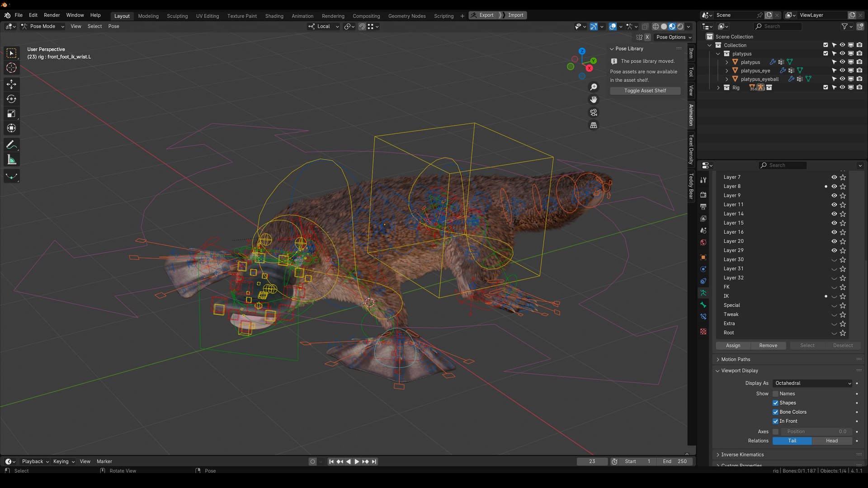Switch to solid viewport shading
The image size is (868, 488).
pos(664,27)
